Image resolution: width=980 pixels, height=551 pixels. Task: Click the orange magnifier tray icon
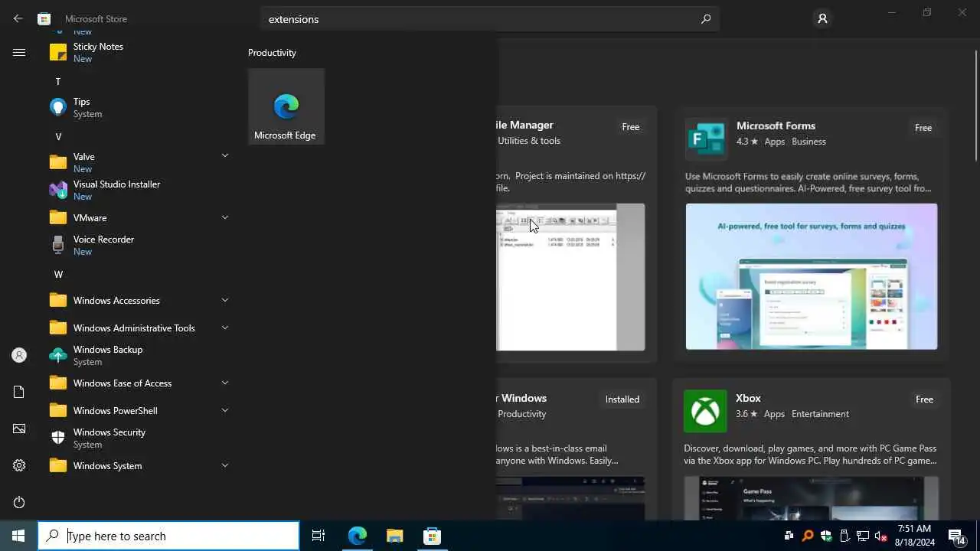(x=807, y=536)
